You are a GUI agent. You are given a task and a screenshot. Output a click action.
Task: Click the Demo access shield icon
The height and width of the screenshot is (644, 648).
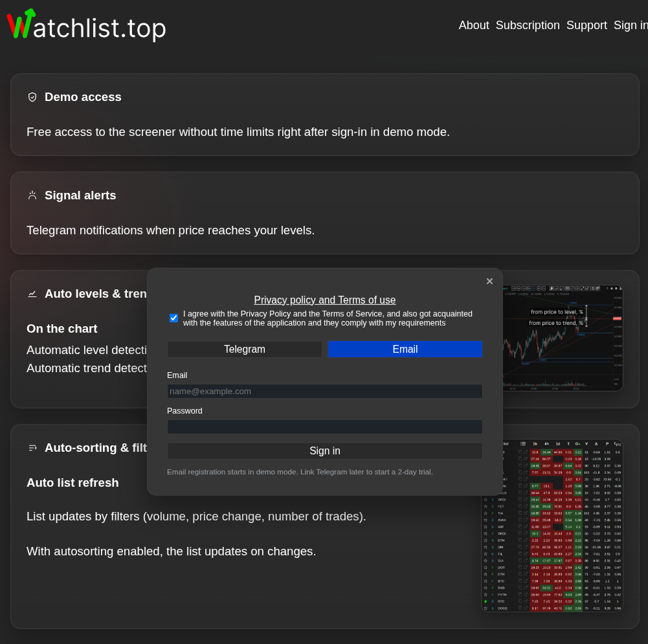(x=32, y=97)
